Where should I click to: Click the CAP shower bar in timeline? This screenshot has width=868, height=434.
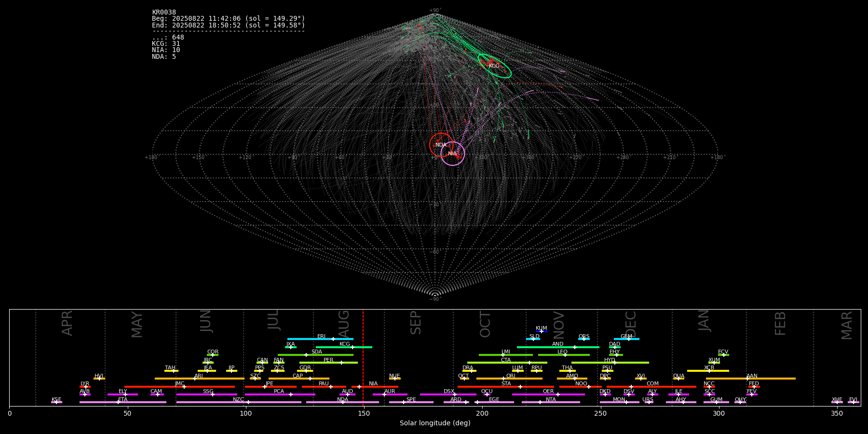tap(299, 379)
